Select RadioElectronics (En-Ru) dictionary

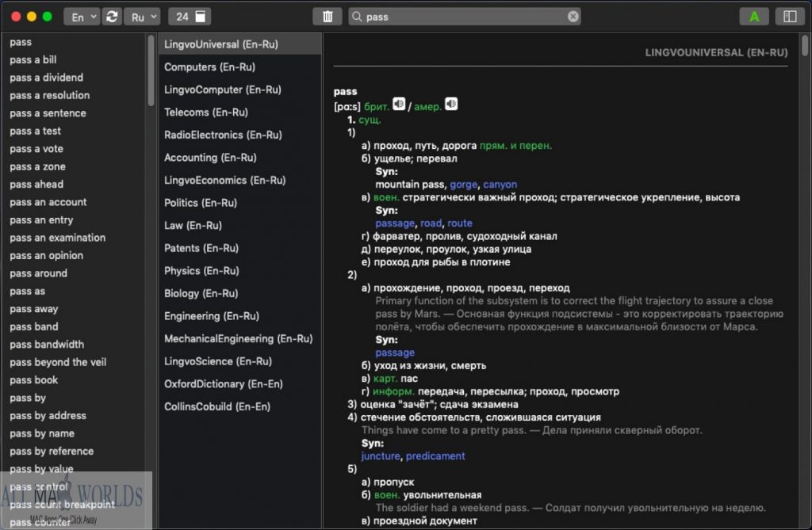click(239, 135)
